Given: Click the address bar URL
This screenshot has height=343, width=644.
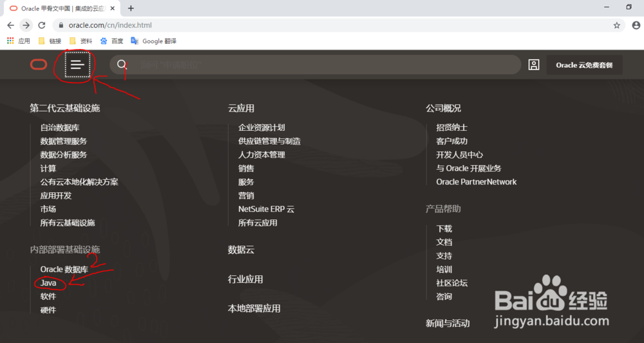Looking at the screenshot, I should pos(110,25).
